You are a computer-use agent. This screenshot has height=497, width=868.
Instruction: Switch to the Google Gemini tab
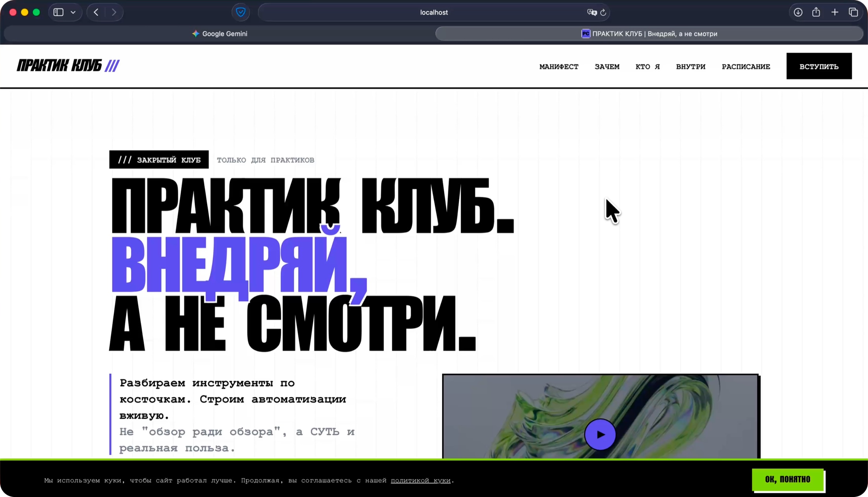pos(219,34)
